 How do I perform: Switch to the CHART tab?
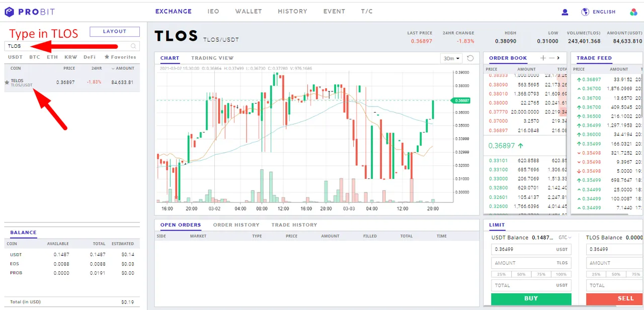pos(170,58)
